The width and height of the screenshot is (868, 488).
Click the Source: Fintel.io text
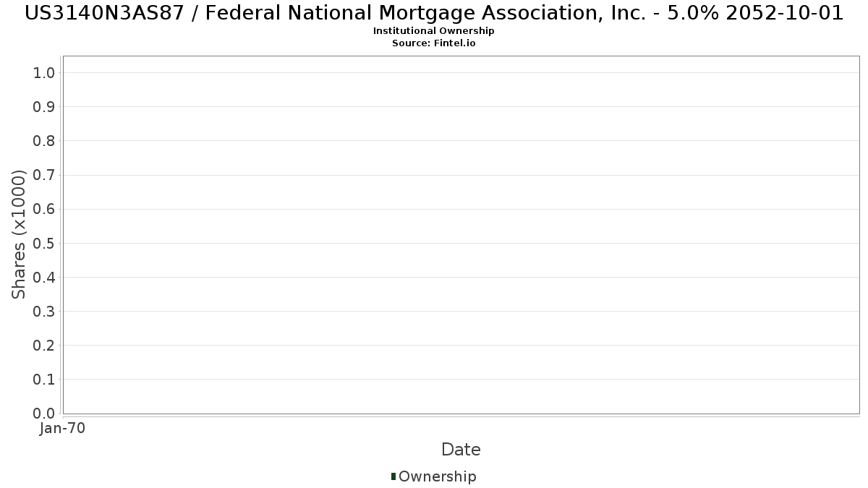pos(433,43)
